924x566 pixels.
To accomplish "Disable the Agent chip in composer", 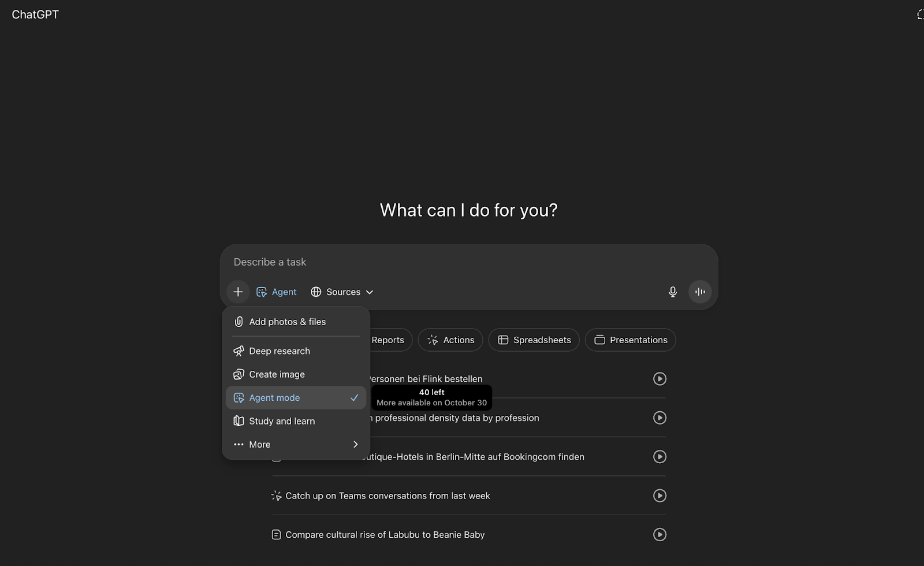I will [x=277, y=292].
